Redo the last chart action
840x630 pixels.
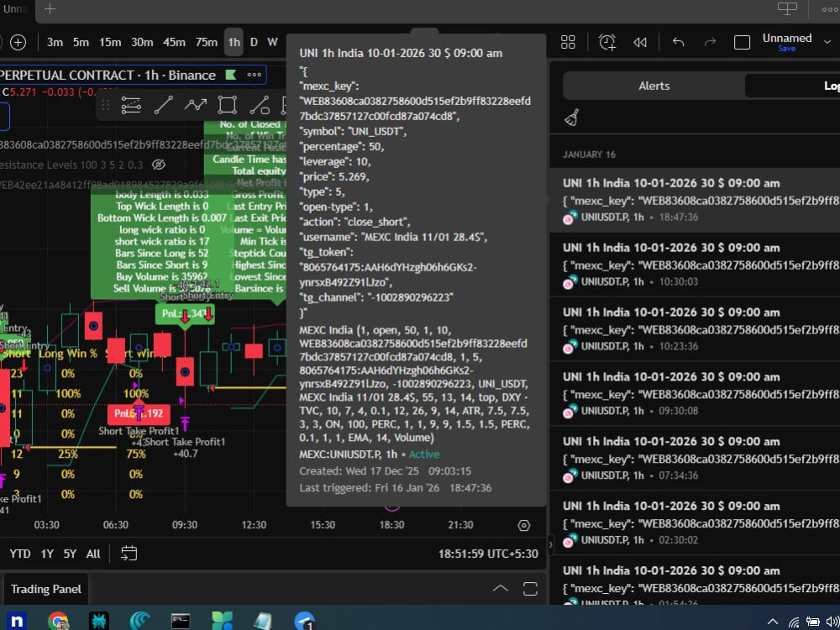tap(711, 42)
